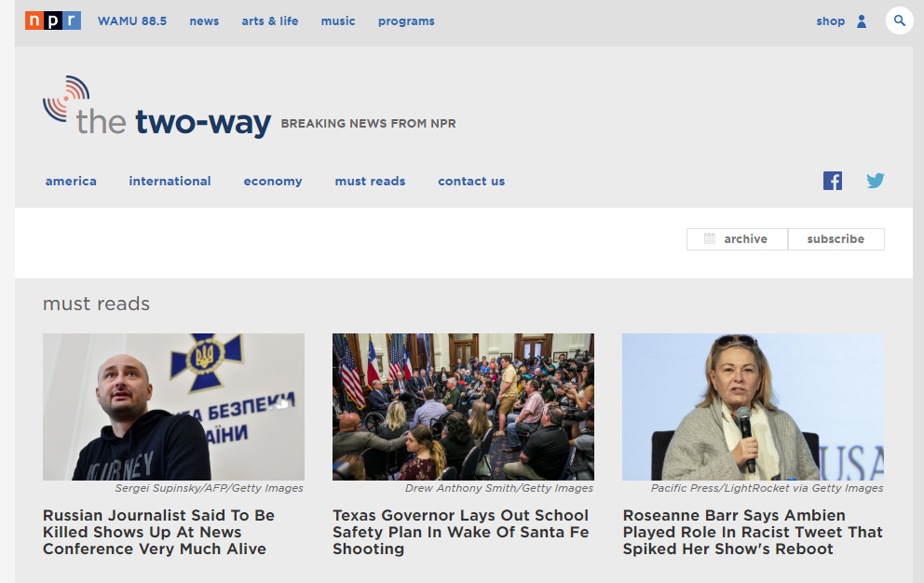This screenshot has width=924, height=583.
Task: Click 'BREAKING NEWS FROM NPR' tagline
Action: click(x=368, y=123)
